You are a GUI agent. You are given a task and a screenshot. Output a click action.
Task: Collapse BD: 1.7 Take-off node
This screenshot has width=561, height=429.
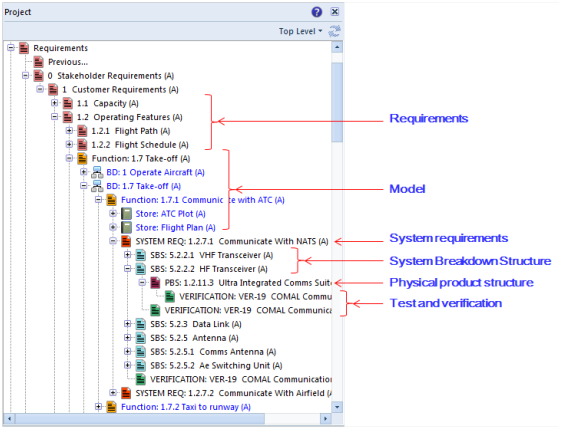point(84,186)
